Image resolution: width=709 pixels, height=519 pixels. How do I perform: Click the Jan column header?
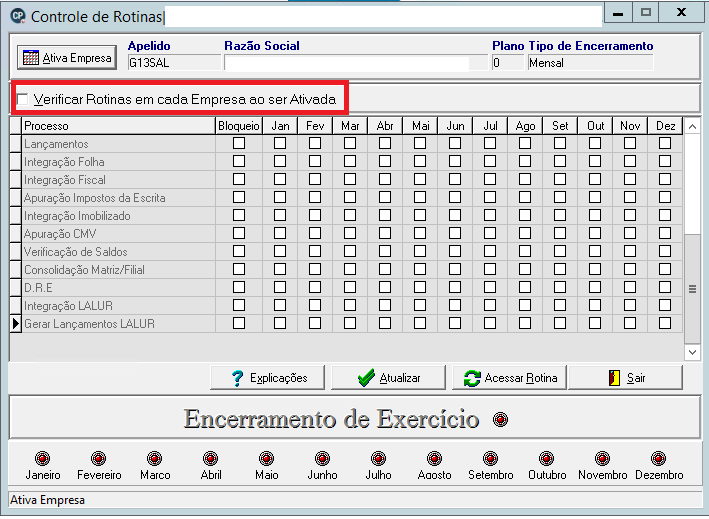(280, 126)
